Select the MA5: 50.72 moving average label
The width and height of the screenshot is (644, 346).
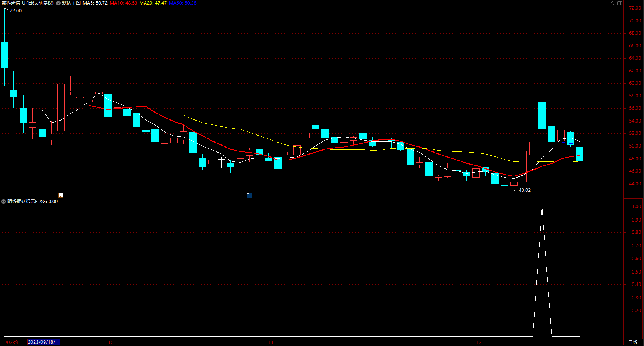[x=95, y=3]
